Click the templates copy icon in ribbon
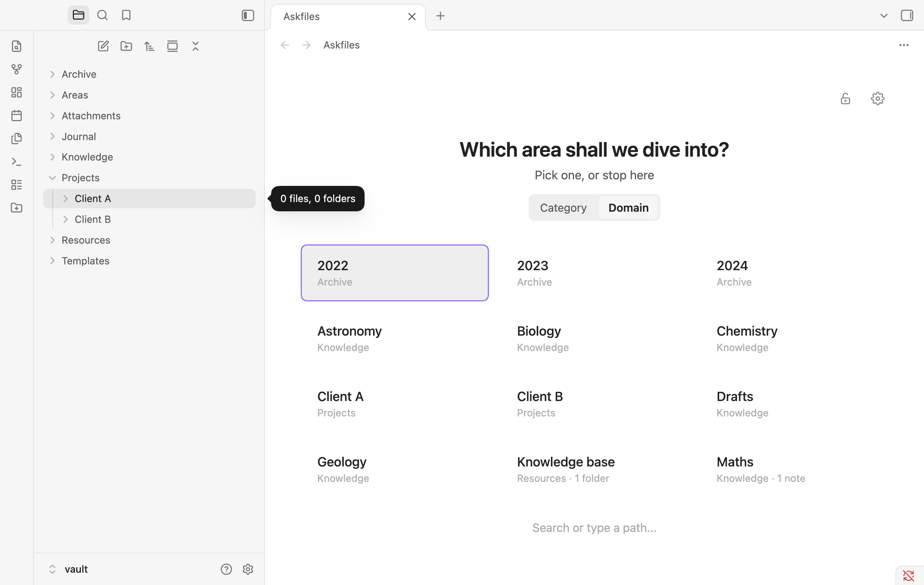924x585 pixels. pyautogui.click(x=17, y=139)
